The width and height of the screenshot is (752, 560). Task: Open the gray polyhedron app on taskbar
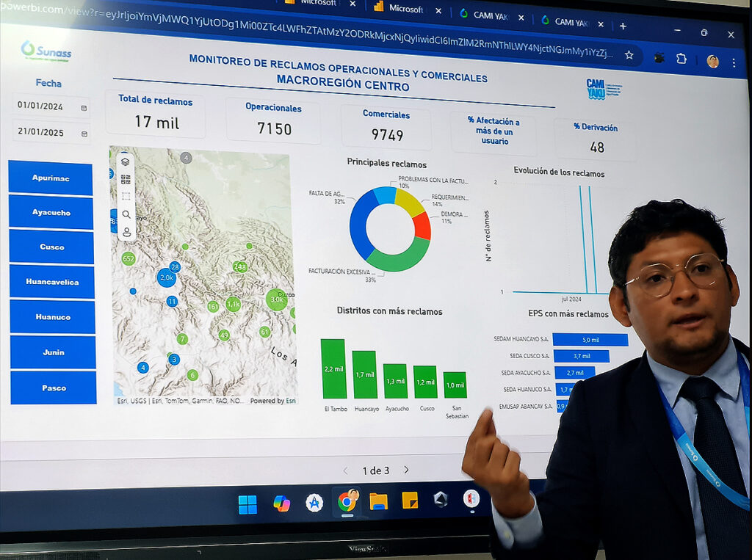pos(441,500)
